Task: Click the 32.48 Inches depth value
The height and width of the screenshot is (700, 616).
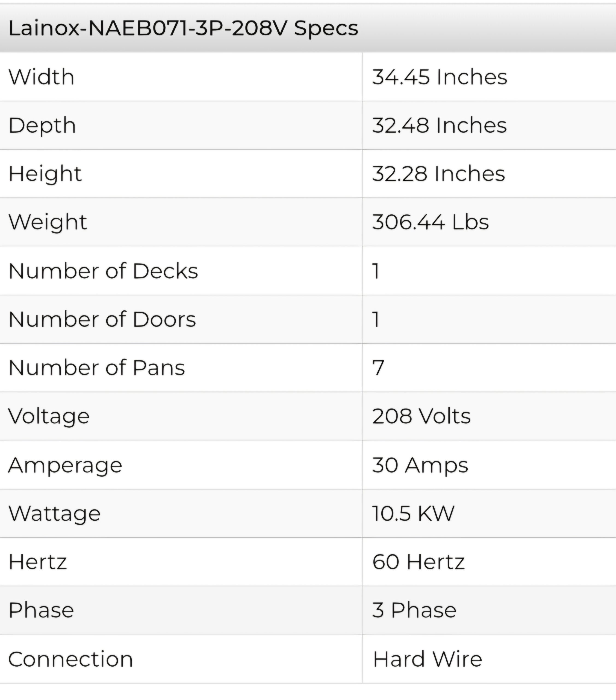Action: click(439, 125)
